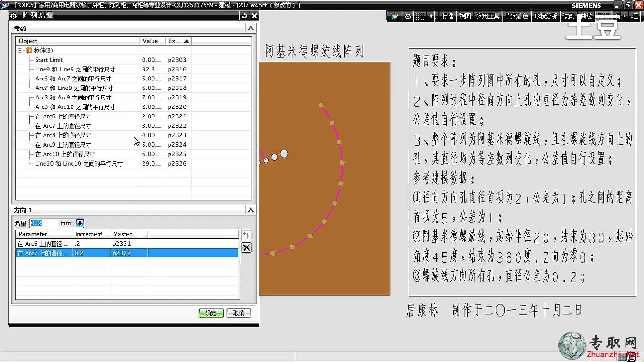Image resolution: width=644 pixels, height=362 pixels.
Task: Select the highlighted Arc7 increment row p2322
Action: point(127,253)
